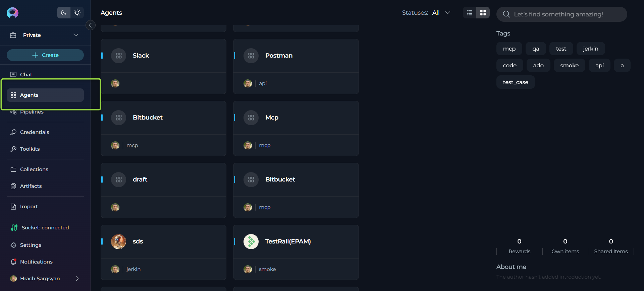Click the search field
Viewport: 644px width, 291px height.
point(562,14)
